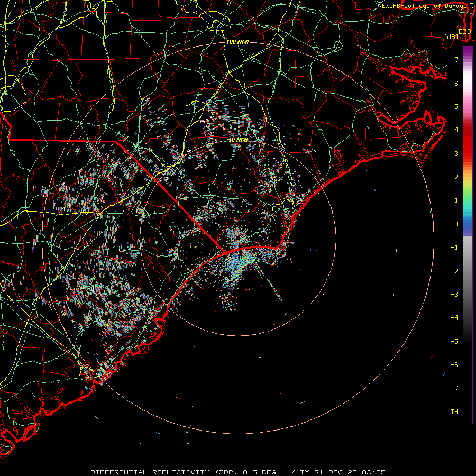
Task: Click the ZDR color scale bar
Action: [x=467, y=235]
